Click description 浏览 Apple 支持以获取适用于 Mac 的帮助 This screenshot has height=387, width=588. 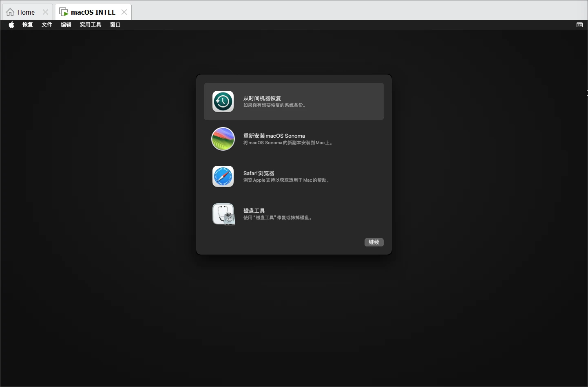tap(287, 180)
